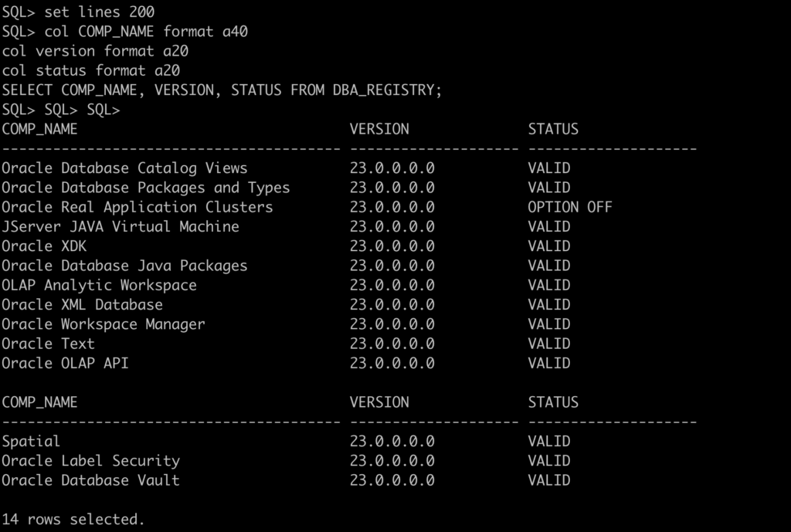Click the Oracle OLAP API name
This screenshot has height=532, width=791.
65,363
